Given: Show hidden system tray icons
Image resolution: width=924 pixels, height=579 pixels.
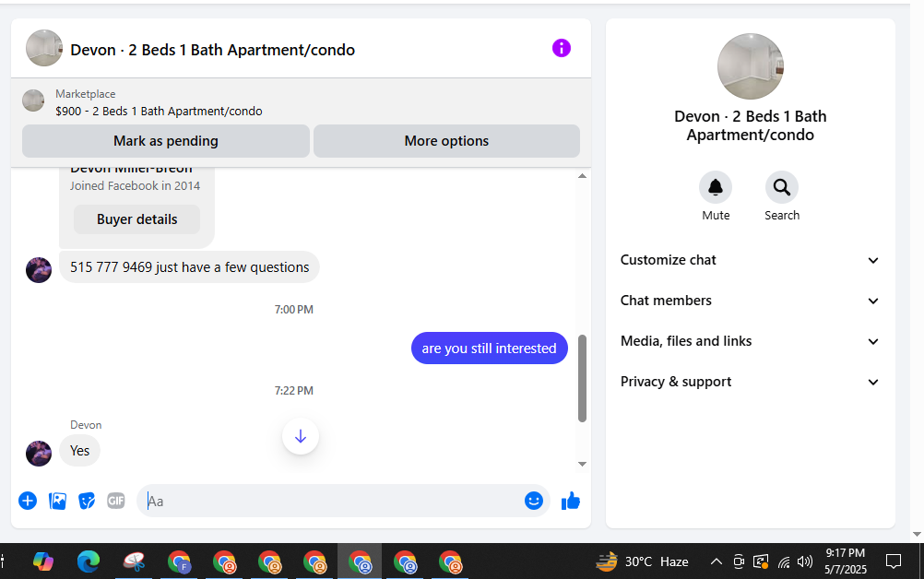Looking at the screenshot, I should pos(716,561).
